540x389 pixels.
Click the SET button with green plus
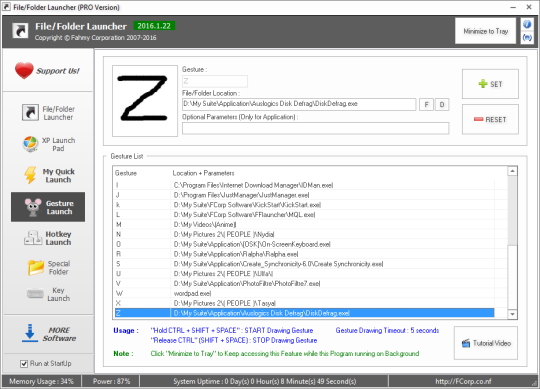tap(490, 84)
